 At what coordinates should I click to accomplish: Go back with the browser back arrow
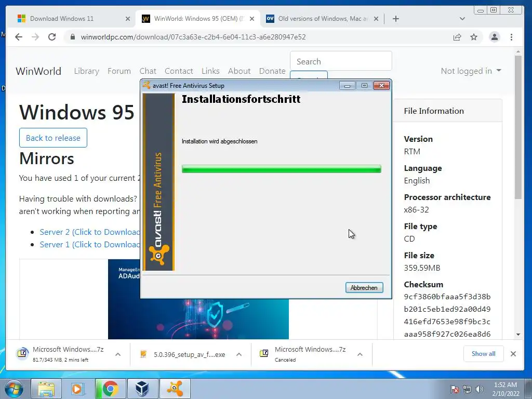[x=19, y=37]
